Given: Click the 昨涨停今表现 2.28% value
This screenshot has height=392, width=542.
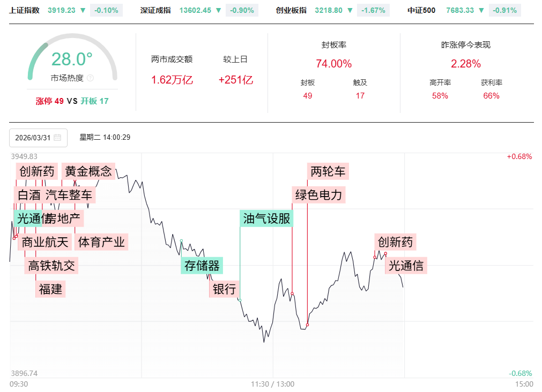Looking at the screenshot, I should (465, 64).
